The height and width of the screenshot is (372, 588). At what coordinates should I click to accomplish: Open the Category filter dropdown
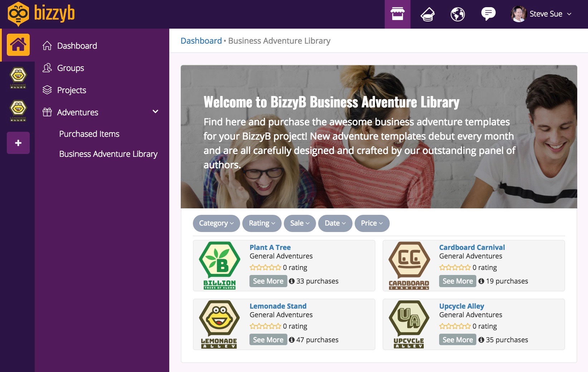[x=217, y=223]
